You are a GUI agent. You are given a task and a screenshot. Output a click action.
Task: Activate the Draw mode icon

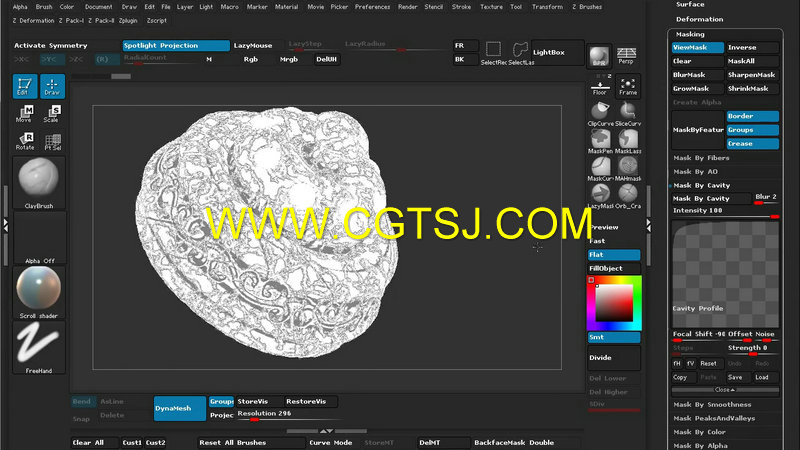pos(52,86)
